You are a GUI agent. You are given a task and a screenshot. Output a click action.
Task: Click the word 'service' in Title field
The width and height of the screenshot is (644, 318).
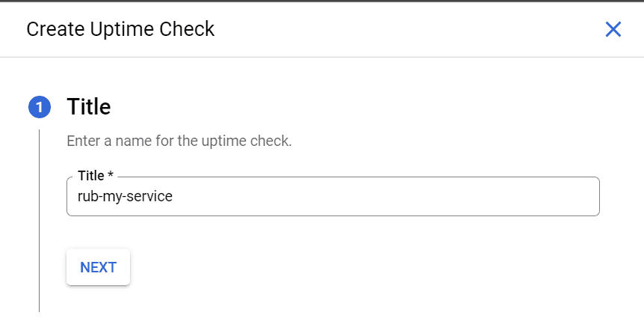tap(151, 197)
